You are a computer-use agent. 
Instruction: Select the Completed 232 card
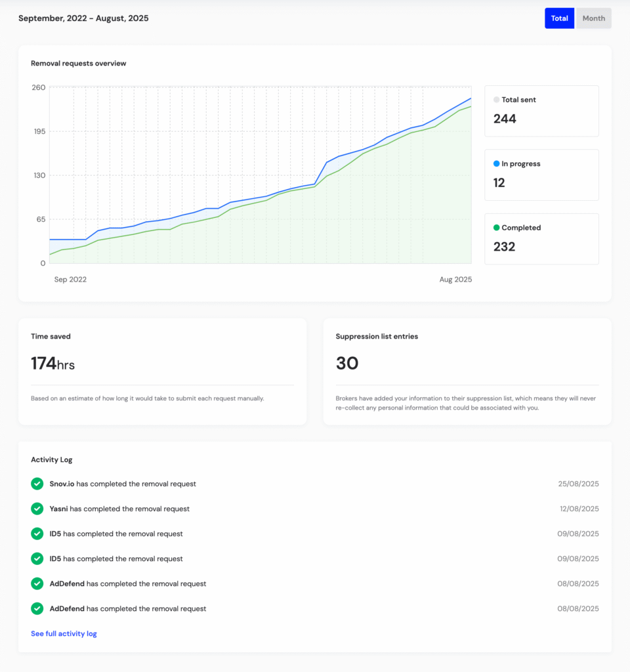(541, 239)
